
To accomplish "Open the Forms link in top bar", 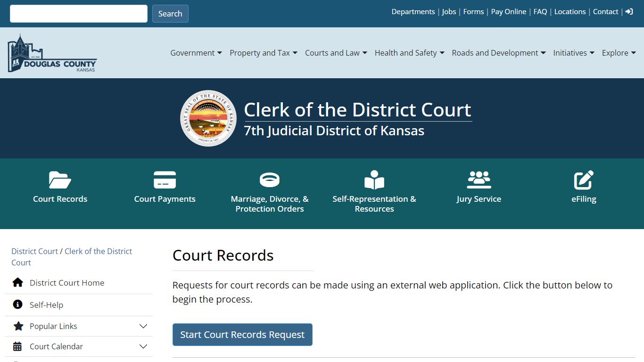I will pyautogui.click(x=473, y=12).
